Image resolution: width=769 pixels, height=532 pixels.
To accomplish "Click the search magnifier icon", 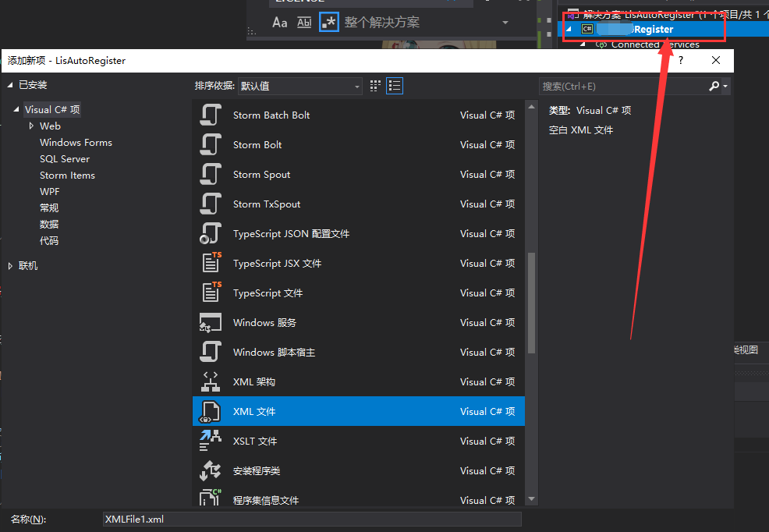I will (x=713, y=86).
